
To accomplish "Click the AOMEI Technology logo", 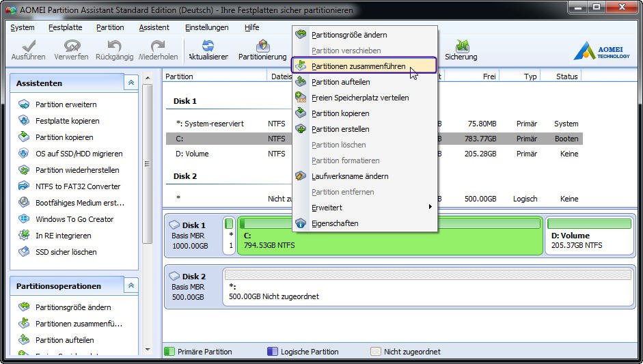I will click(601, 51).
